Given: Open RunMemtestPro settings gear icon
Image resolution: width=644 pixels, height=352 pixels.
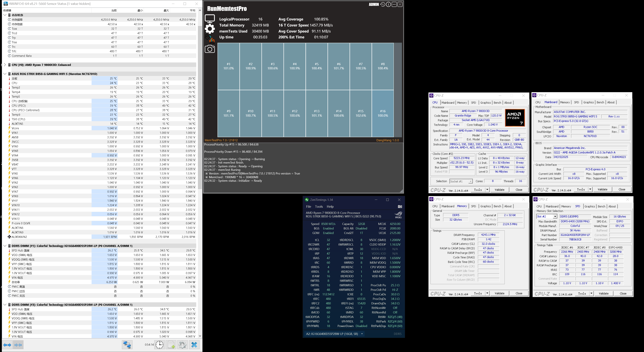Looking at the screenshot, I should (209, 29).
